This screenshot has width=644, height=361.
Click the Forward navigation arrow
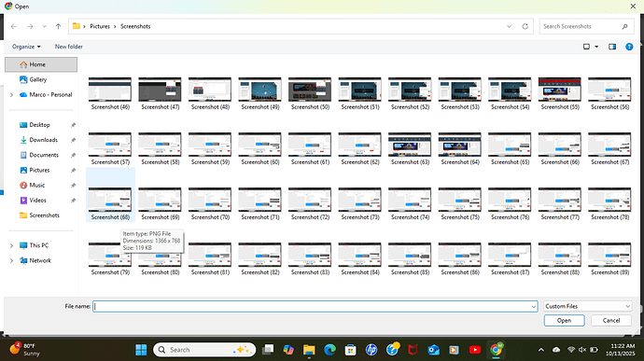tap(30, 26)
